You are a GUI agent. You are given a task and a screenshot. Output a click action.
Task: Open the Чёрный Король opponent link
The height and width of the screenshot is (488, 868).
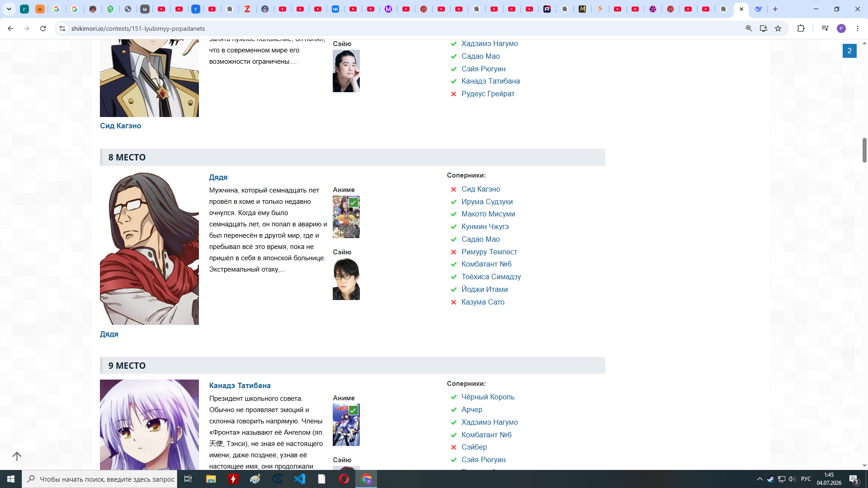pyautogui.click(x=488, y=397)
